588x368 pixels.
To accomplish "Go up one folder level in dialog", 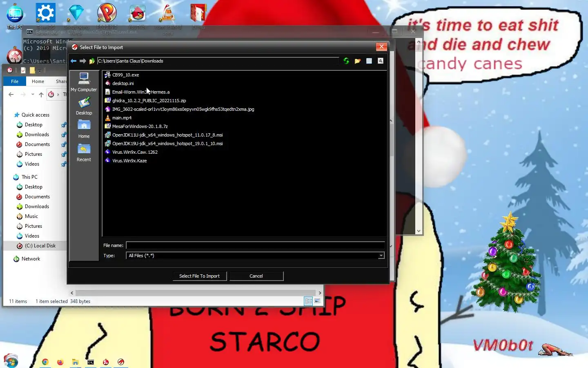I will point(92,61).
